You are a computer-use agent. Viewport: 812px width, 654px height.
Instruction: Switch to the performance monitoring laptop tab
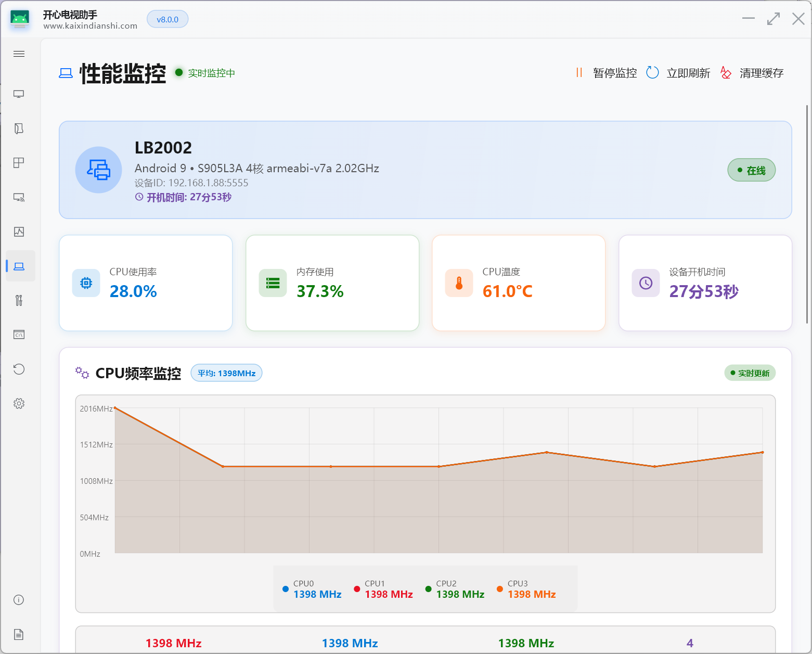pos(19,266)
